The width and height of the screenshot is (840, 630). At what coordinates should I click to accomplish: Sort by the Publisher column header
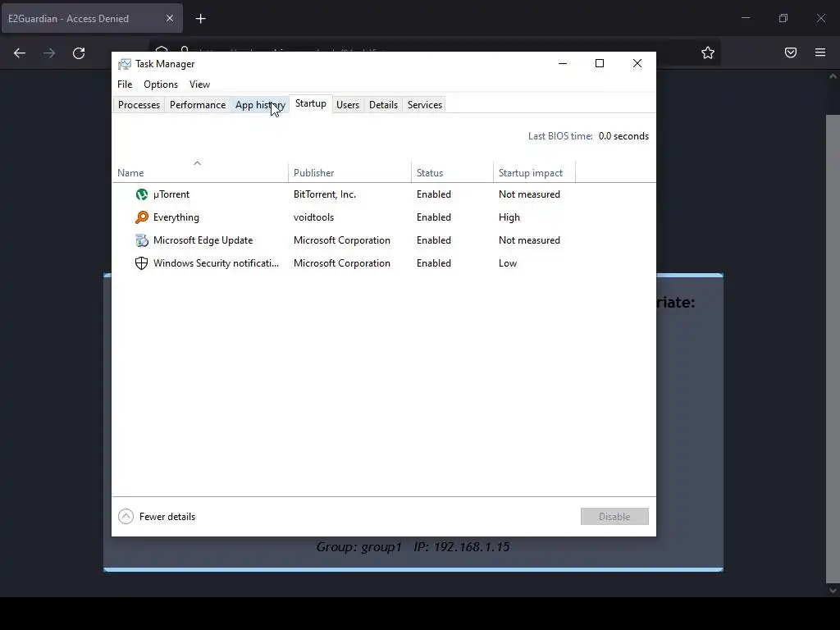tap(349, 171)
